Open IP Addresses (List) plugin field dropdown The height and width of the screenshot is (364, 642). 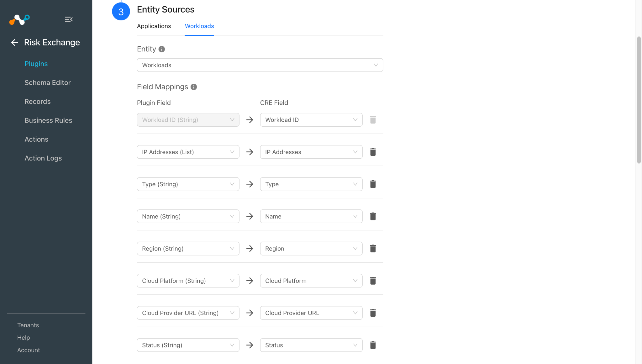coord(188,152)
